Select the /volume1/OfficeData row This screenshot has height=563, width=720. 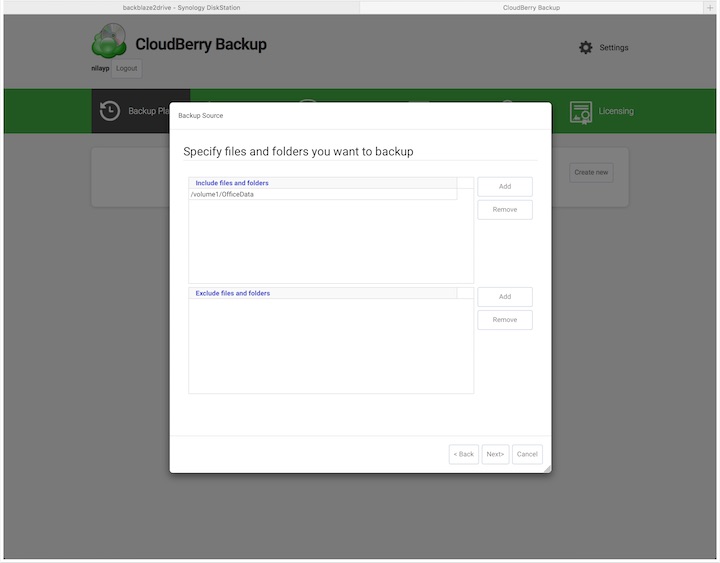coord(323,194)
